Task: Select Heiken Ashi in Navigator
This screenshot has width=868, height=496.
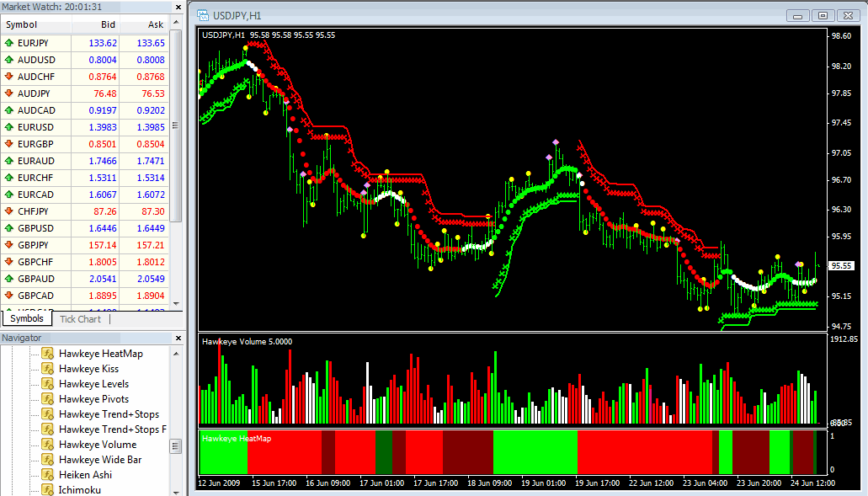Action: (85, 474)
